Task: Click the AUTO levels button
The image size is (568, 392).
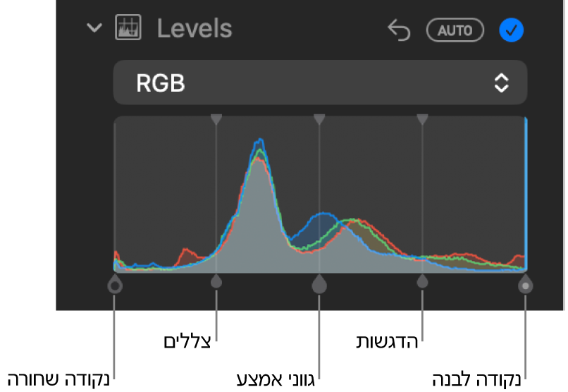Action: (455, 30)
